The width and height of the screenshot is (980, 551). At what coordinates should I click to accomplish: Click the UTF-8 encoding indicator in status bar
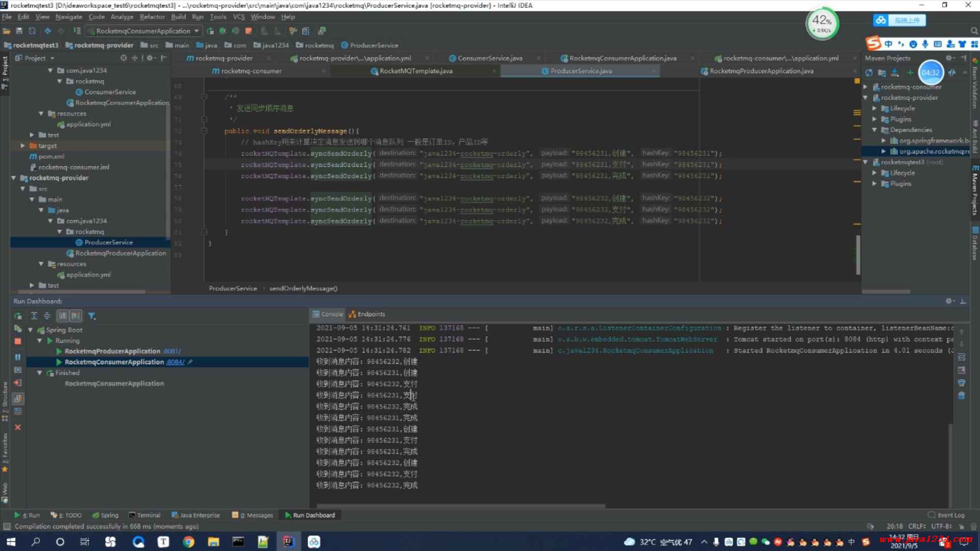pyautogui.click(x=941, y=527)
